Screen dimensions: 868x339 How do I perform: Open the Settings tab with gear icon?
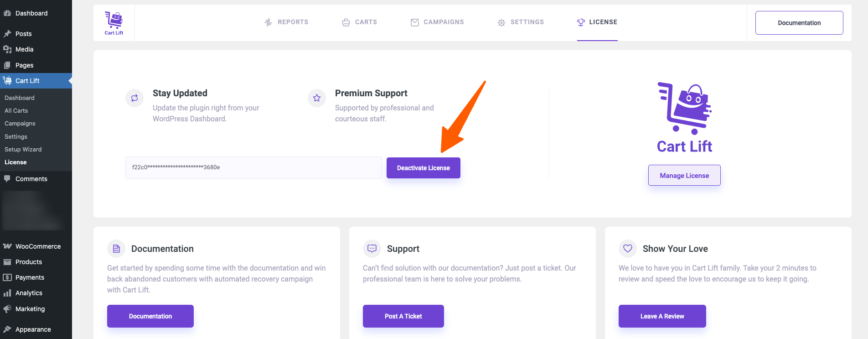click(x=520, y=22)
